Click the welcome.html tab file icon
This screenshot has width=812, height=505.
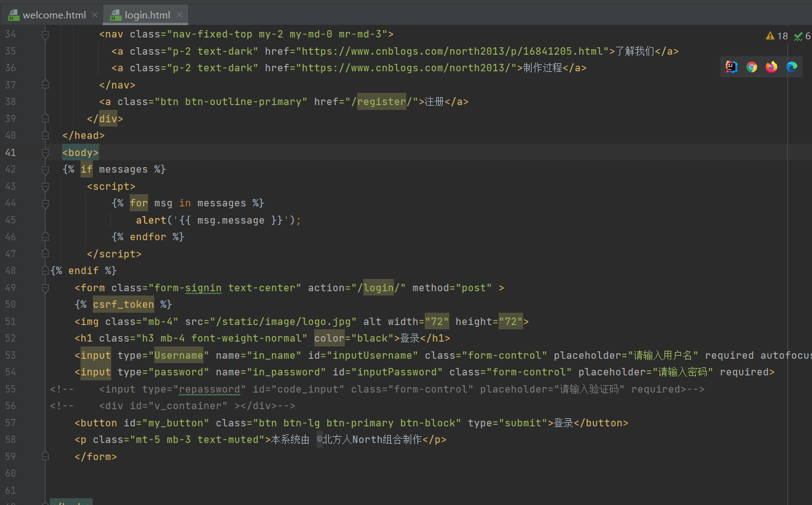coord(14,15)
